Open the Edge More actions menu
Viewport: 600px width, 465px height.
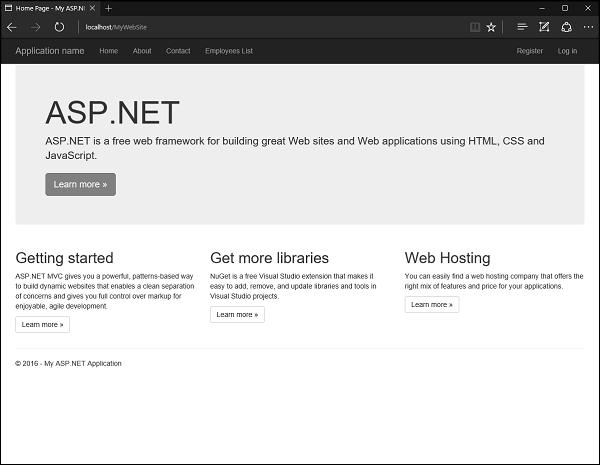pos(588,27)
